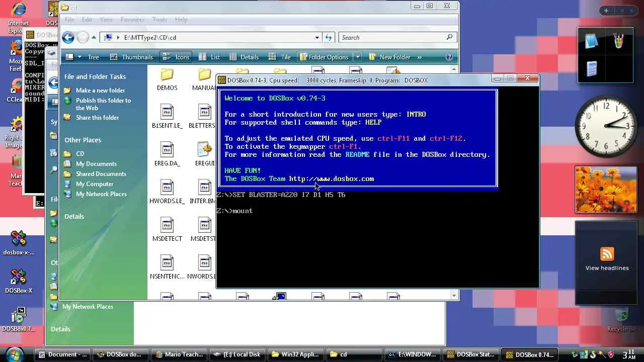This screenshot has width=644, height=362.
Task: Select the INTER.BM file icon
Action: pyautogui.click(x=204, y=188)
